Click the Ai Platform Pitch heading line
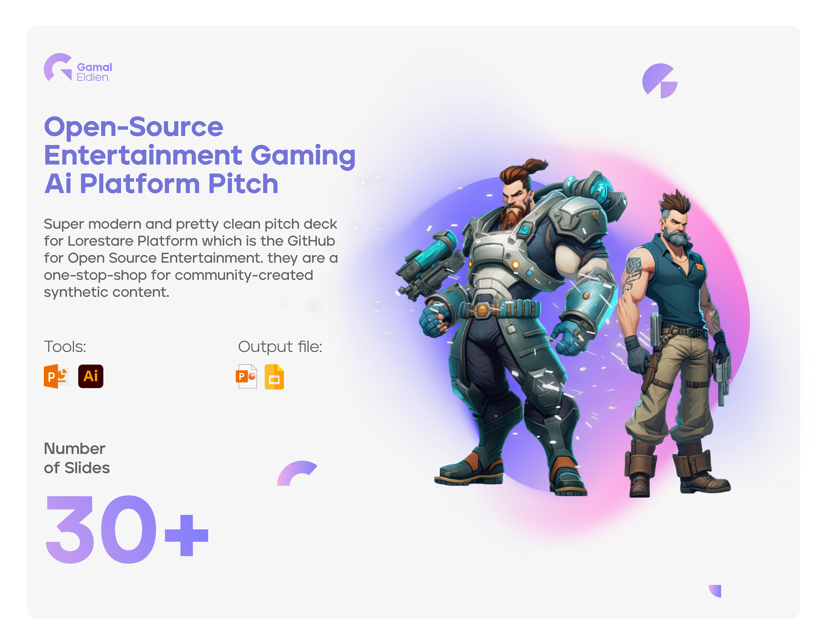828x644 pixels. click(161, 183)
